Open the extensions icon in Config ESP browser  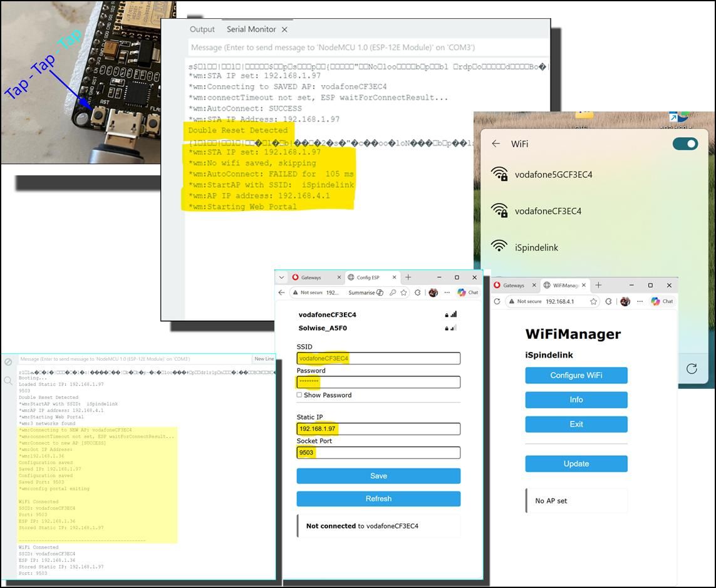[417, 292]
